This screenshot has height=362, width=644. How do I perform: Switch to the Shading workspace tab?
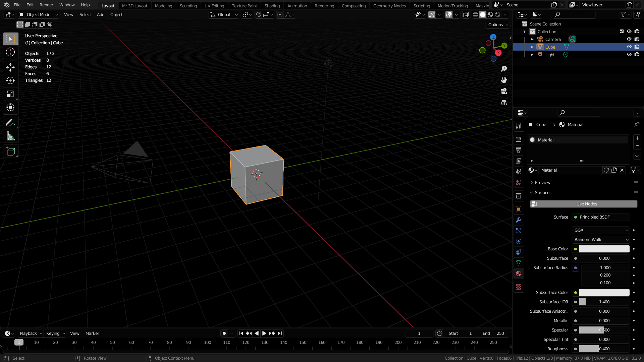click(x=272, y=6)
